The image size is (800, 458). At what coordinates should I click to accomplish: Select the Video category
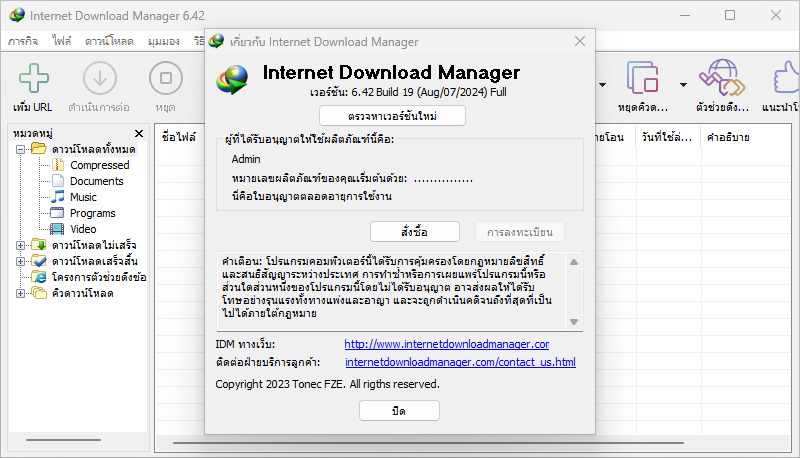(x=83, y=229)
